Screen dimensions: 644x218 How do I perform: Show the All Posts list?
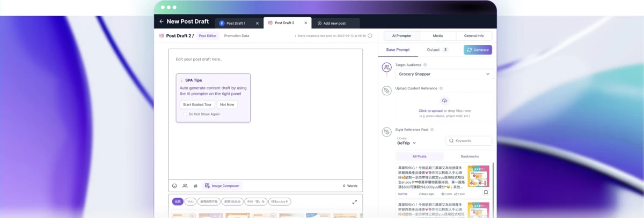point(419,156)
